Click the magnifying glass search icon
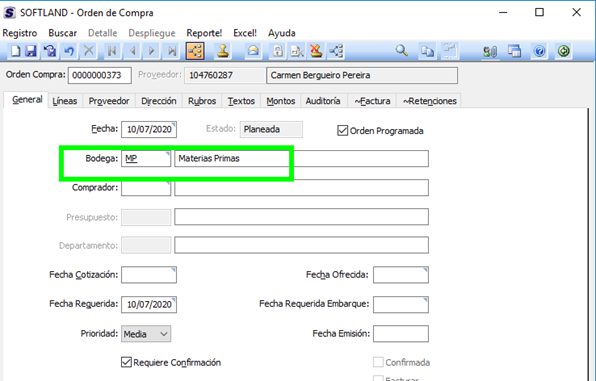This screenshot has height=381, width=596. point(401,51)
